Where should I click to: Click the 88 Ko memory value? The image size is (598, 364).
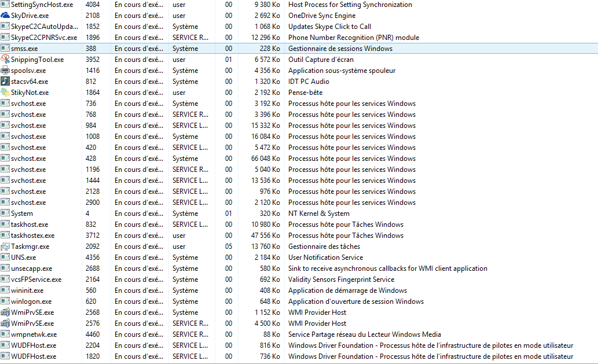pos(272,334)
